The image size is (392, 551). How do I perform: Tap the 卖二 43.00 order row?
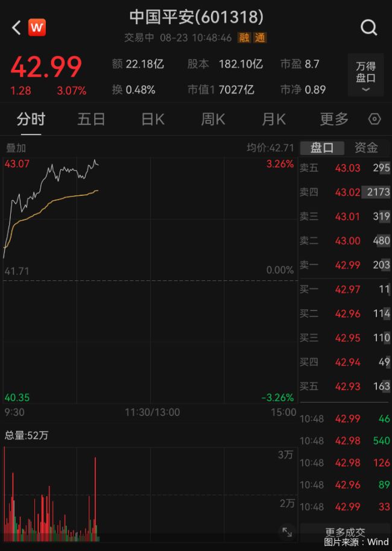click(345, 241)
